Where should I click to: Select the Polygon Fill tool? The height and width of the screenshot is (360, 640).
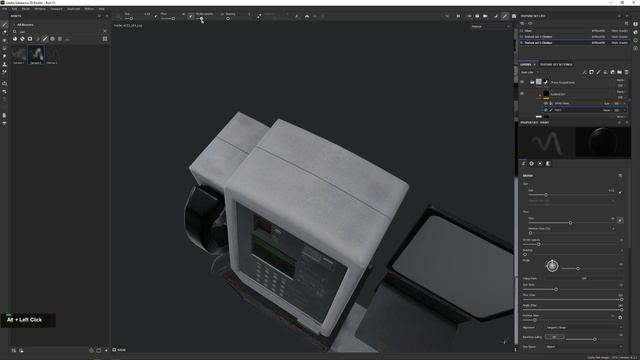[4, 48]
